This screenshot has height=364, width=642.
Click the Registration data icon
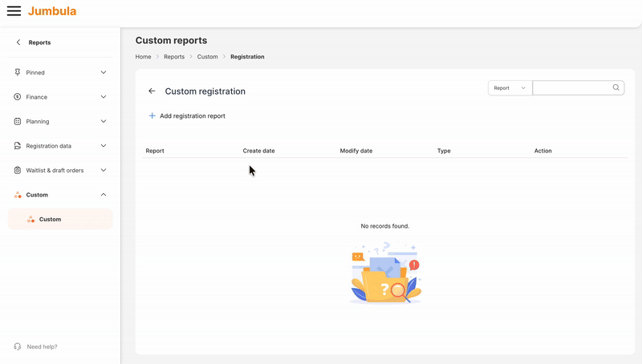[x=18, y=146]
